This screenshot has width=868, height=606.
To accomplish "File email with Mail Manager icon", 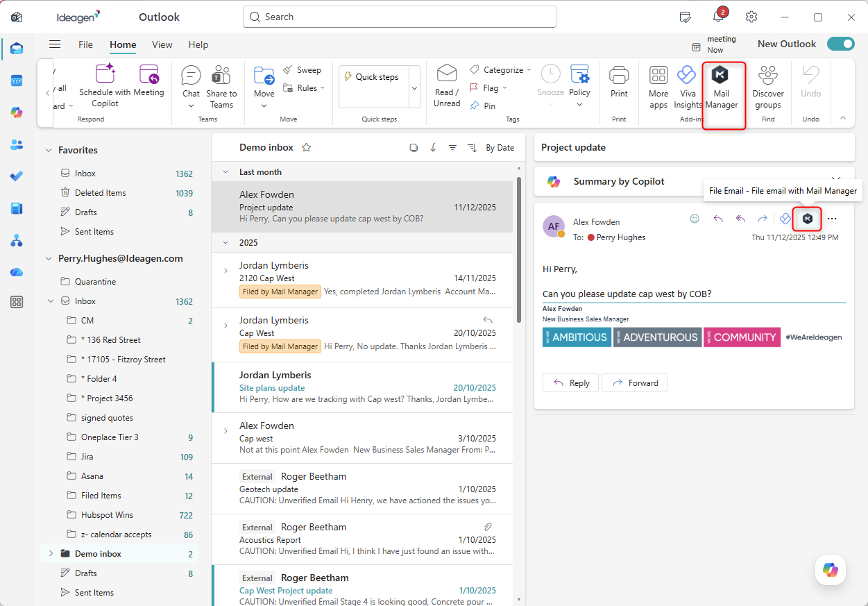I will pos(807,219).
